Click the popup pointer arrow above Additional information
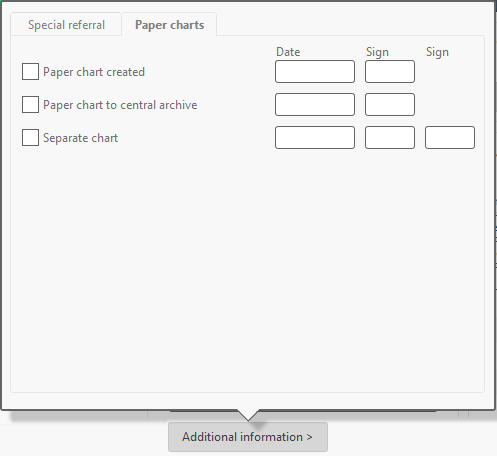This screenshot has height=456, width=497. 248,415
